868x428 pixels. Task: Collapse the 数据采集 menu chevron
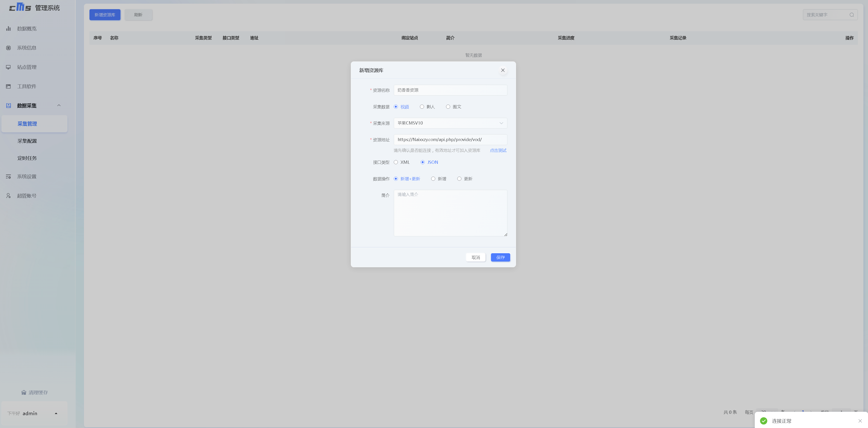click(59, 106)
